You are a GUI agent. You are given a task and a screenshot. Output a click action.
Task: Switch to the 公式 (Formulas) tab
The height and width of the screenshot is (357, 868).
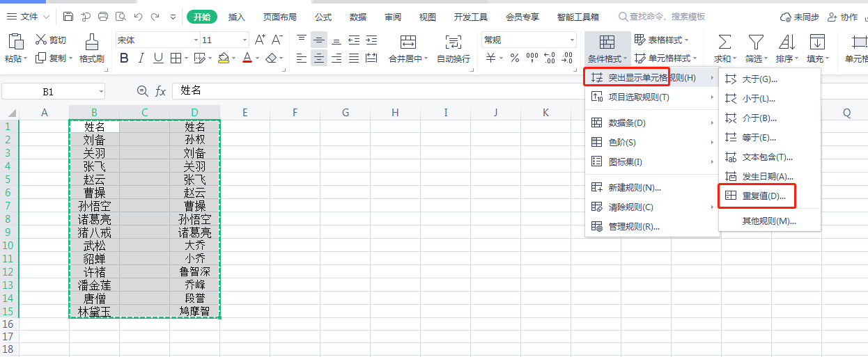coord(323,17)
